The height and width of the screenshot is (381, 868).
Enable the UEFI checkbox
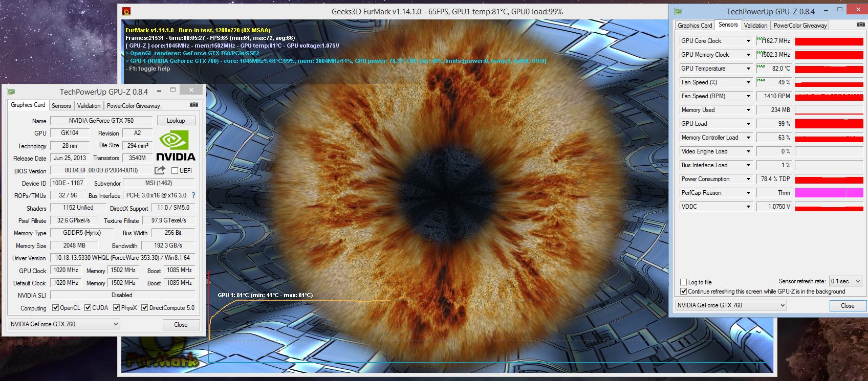coord(175,171)
